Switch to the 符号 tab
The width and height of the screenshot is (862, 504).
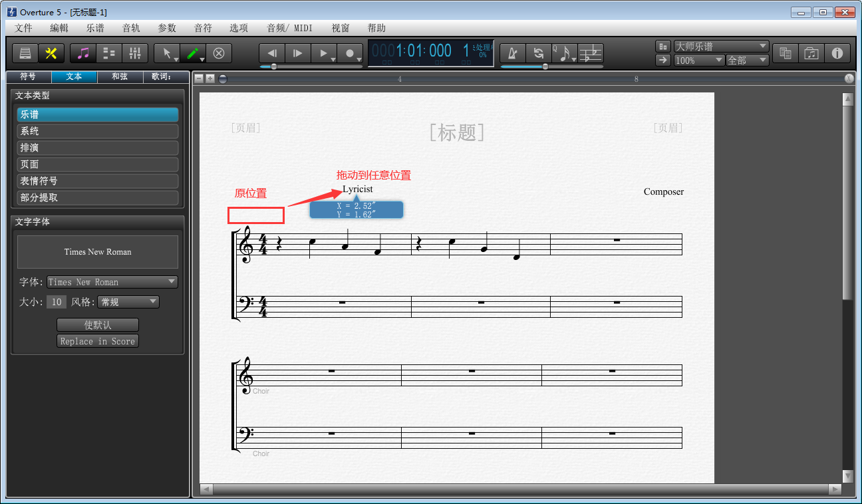(28, 76)
